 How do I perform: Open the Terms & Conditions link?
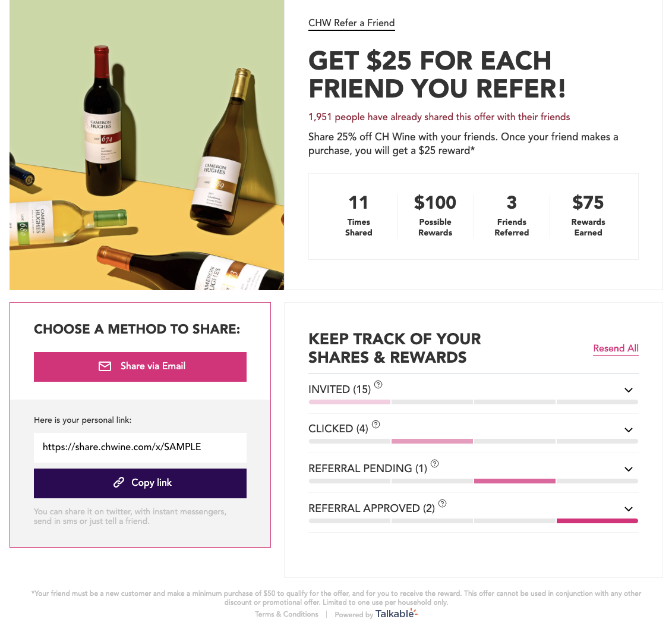[286, 614]
